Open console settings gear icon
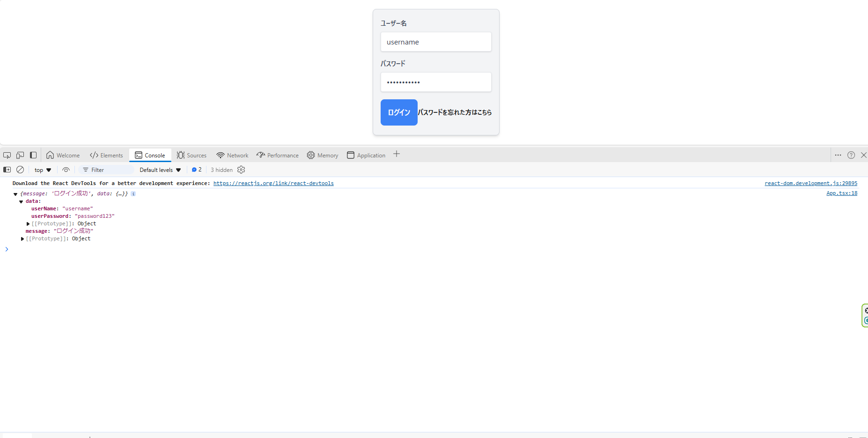Viewport: 868px width, 438px height. click(x=241, y=170)
